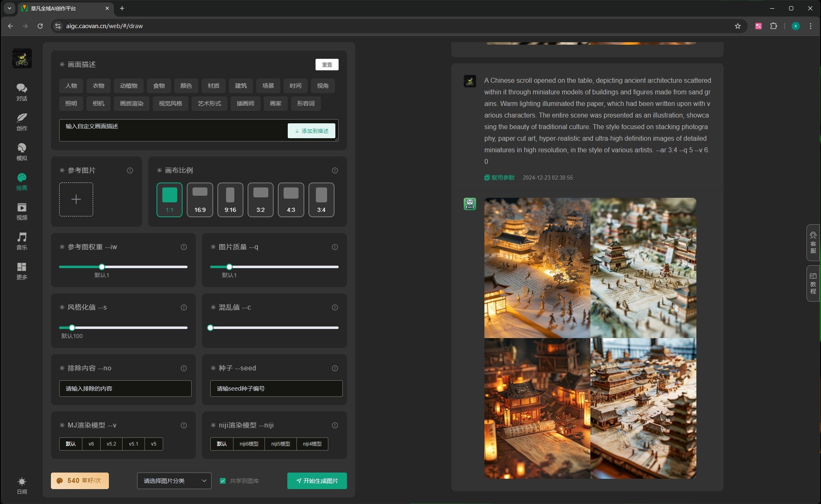Image resolution: width=821 pixels, height=504 pixels.
Task: Click the 复用参数 reuse parameters link
Action: coord(500,178)
